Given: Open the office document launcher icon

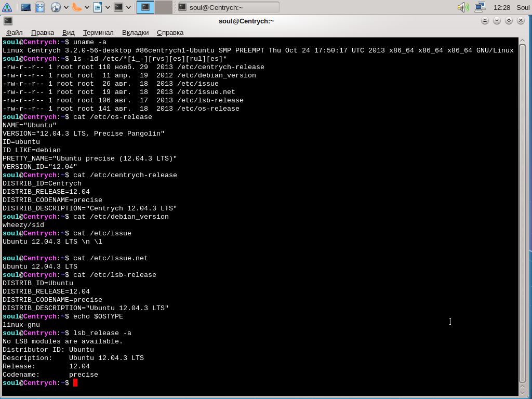Looking at the screenshot, I should 98,7.
